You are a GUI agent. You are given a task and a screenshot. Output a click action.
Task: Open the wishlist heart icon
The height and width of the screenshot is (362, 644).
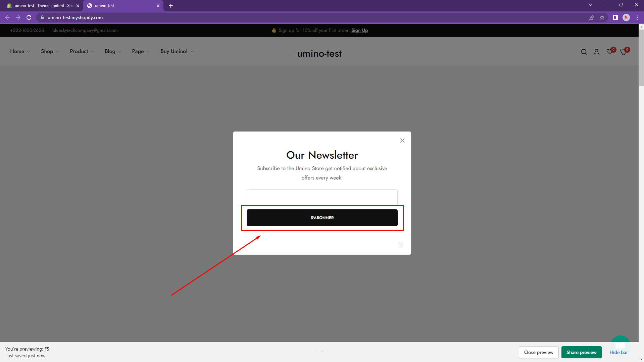point(609,52)
